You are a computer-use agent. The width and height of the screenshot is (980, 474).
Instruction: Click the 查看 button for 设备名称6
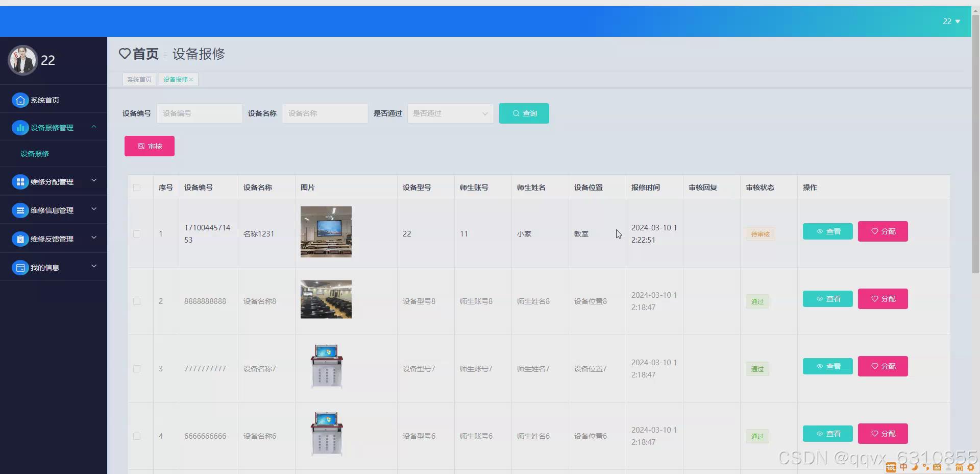(x=828, y=434)
